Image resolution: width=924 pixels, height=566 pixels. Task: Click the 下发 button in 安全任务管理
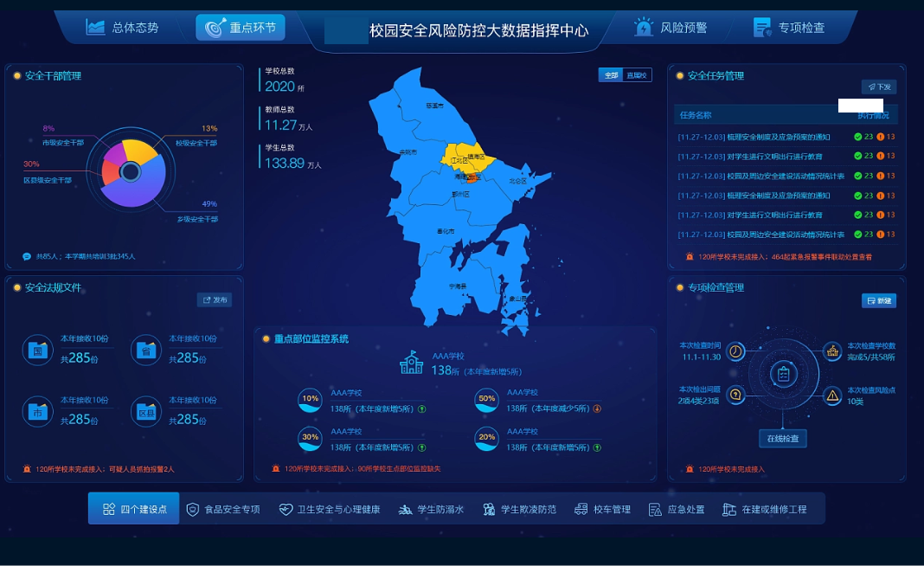[x=879, y=87]
